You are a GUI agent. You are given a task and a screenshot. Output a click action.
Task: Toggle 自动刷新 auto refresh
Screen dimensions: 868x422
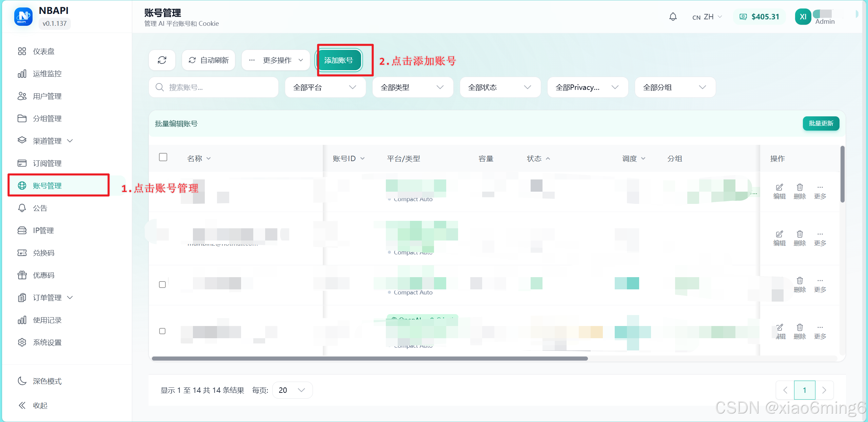point(209,60)
